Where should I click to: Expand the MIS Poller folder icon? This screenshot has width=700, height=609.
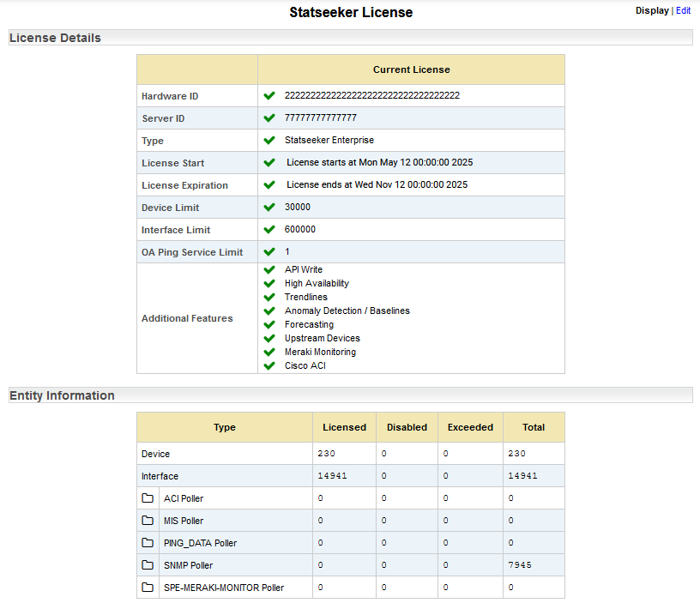[x=148, y=520]
